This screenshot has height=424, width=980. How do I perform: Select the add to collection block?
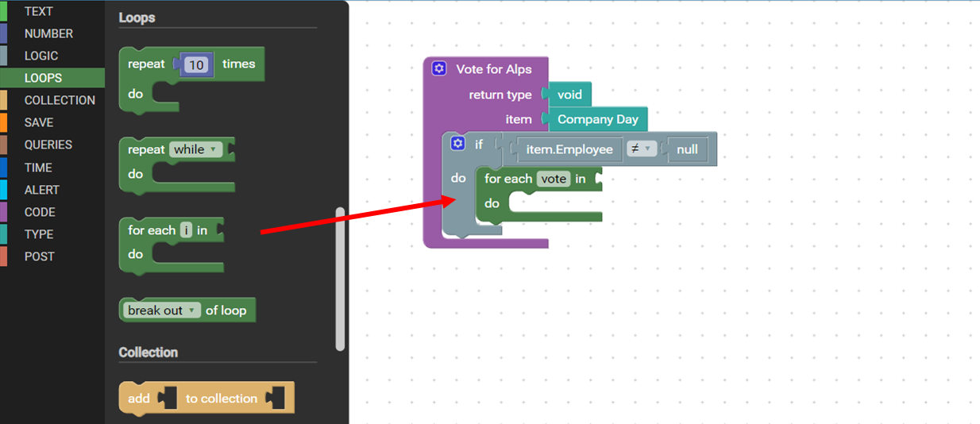pyautogui.click(x=206, y=398)
